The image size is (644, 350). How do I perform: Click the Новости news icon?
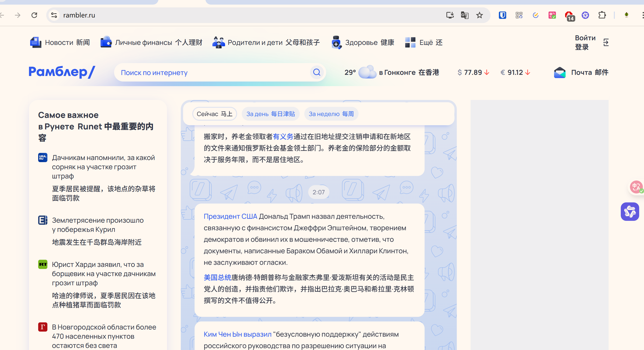pos(35,42)
